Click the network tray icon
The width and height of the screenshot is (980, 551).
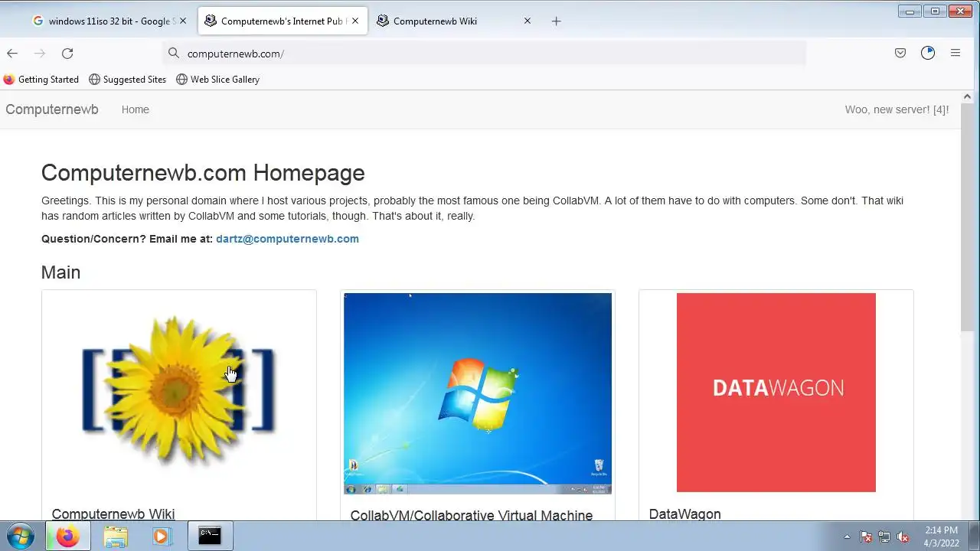[884, 537]
